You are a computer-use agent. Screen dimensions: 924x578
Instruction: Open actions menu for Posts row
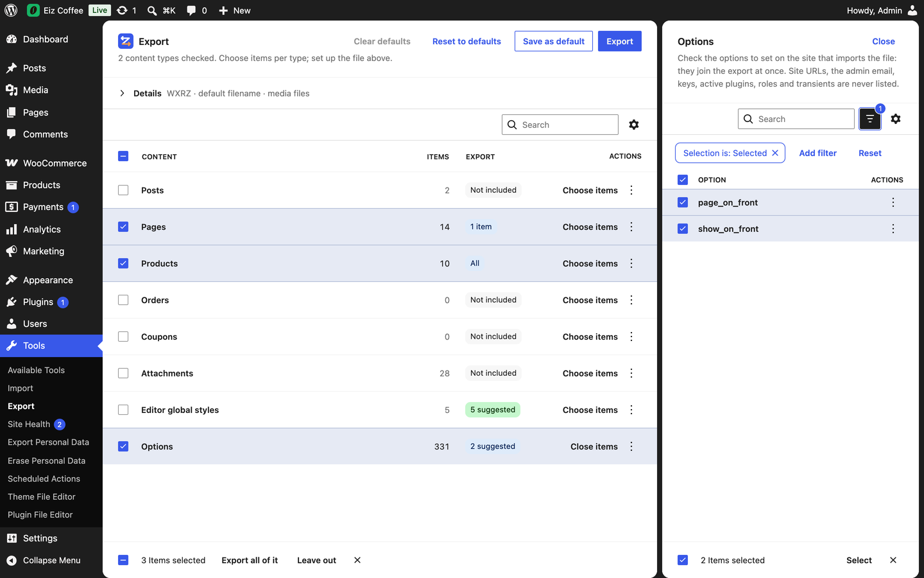pos(631,190)
